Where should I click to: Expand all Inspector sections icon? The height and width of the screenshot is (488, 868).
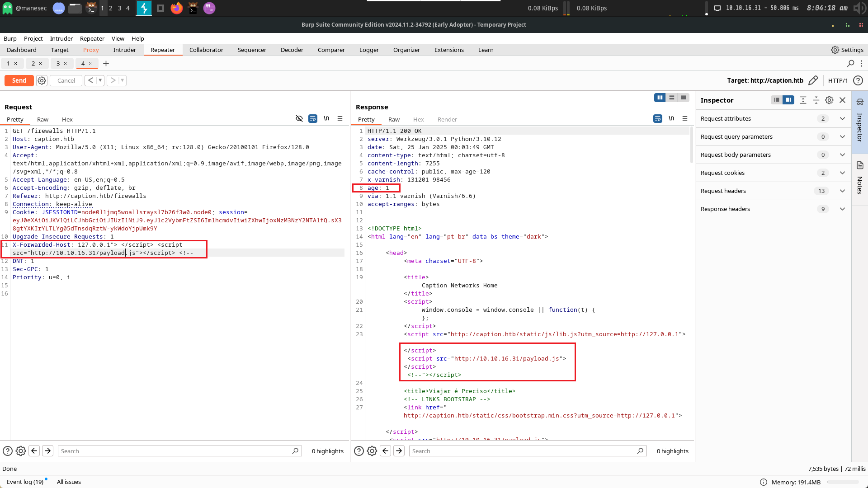(x=803, y=100)
